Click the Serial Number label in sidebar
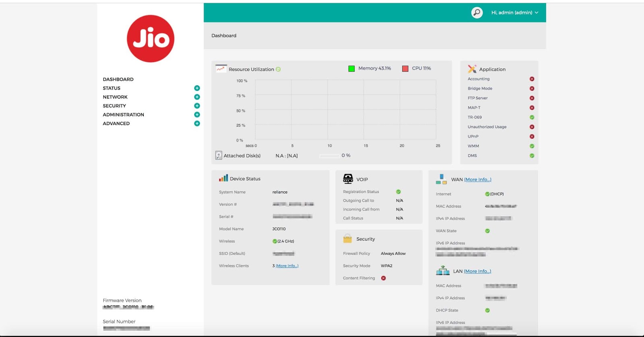This screenshot has height=337, width=644. 119,321
